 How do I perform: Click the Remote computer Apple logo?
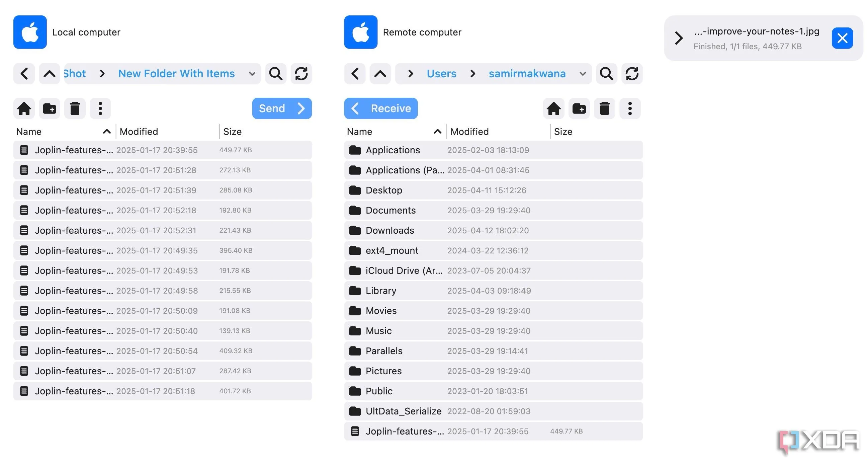pyautogui.click(x=361, y=32)
